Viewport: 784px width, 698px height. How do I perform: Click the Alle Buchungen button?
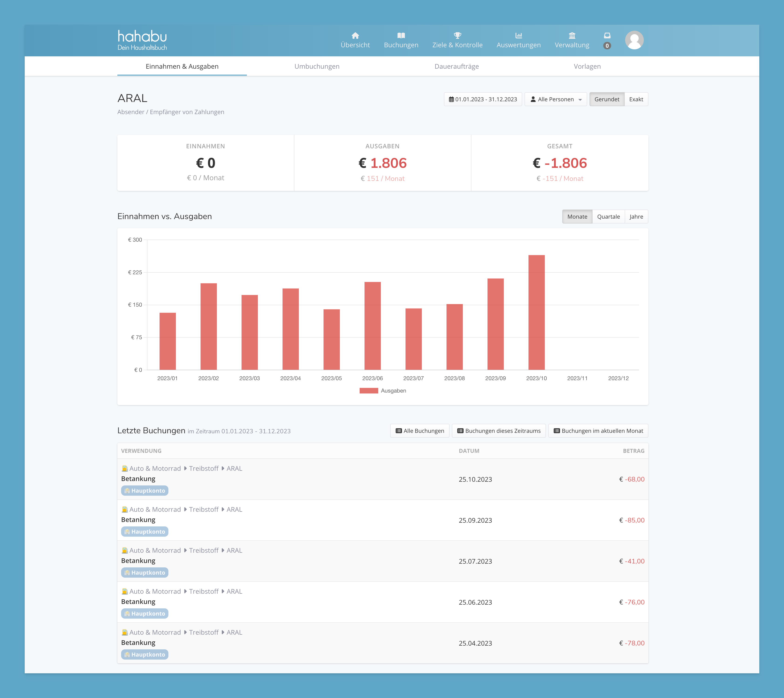pos(419,431)
